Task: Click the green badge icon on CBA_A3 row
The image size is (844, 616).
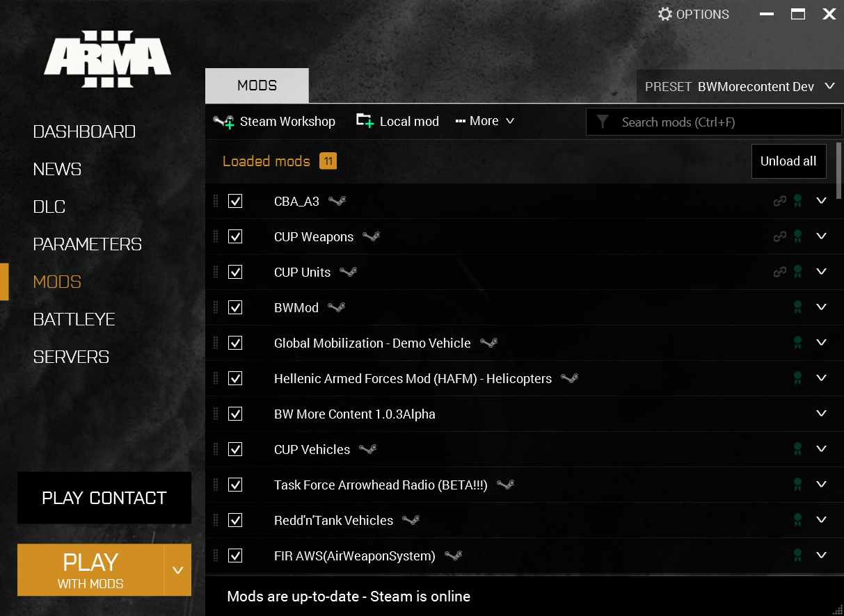Action: pos(798,201)
